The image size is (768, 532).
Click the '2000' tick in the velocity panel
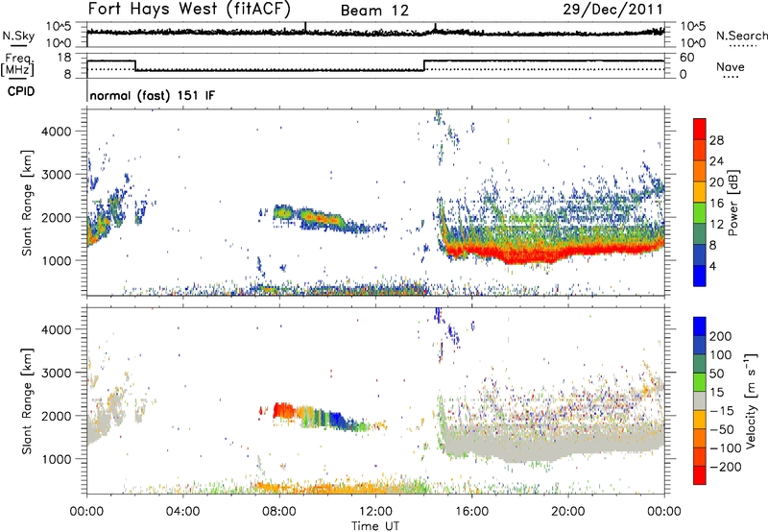coord(57,416)
